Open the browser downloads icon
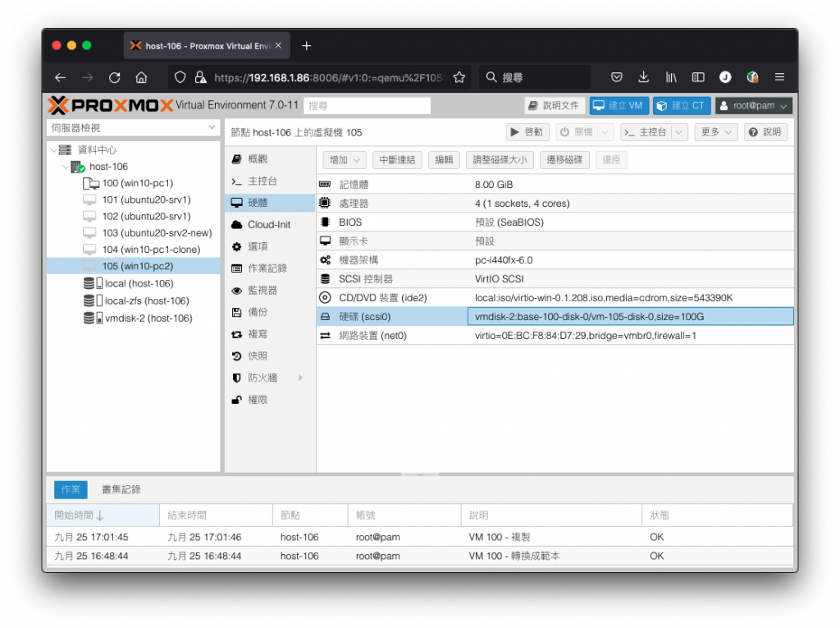 tap(643, 77)
